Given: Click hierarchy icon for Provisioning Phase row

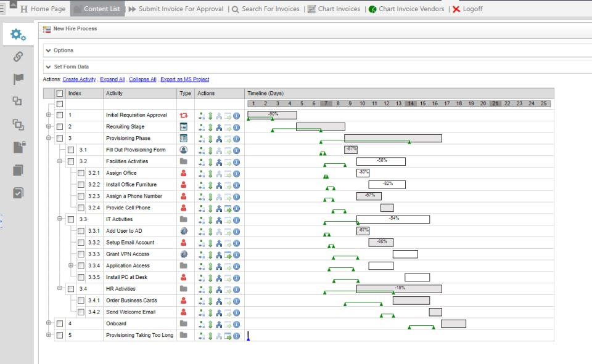Looking at the screenshot, I should [x=219, y=139].
